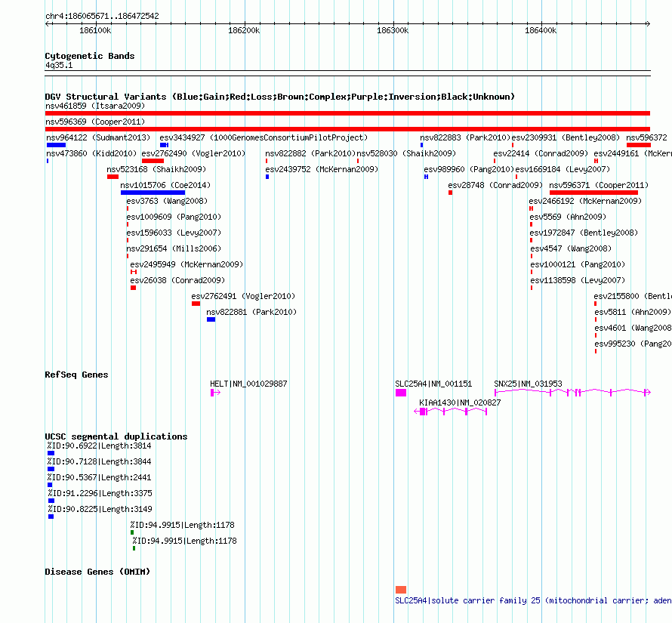Select segmental duplication %ID:90.7128 Length:3844 block
The width and height of the screenshot is (672, 623).
(x=51, y=469)
